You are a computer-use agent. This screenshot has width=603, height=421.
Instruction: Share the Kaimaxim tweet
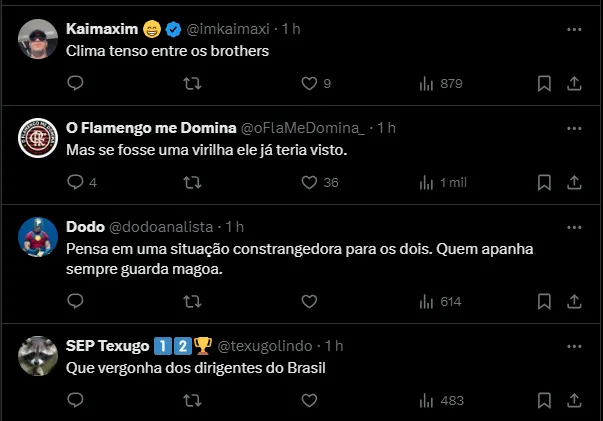pyautogui.click(x=574, y=84)
